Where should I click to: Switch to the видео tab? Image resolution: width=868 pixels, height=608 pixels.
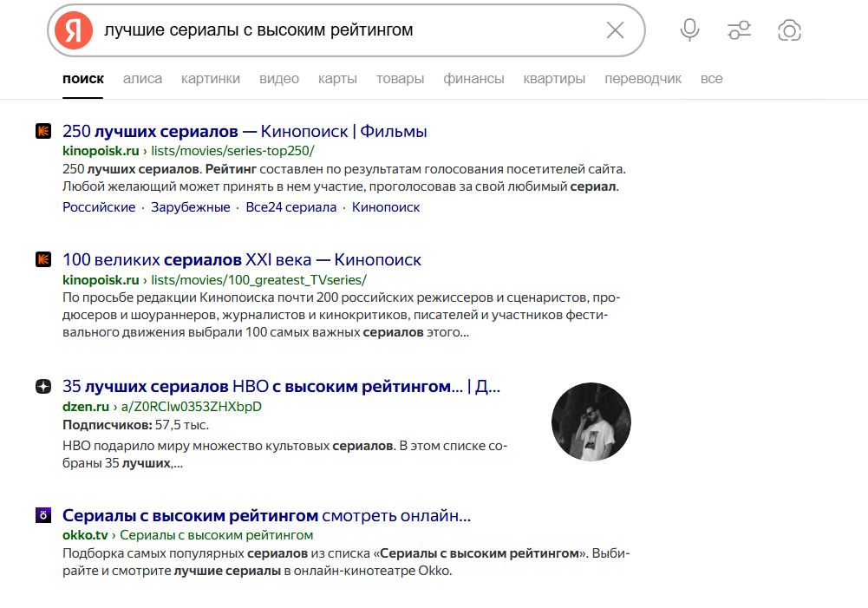[x=279, y=78]
